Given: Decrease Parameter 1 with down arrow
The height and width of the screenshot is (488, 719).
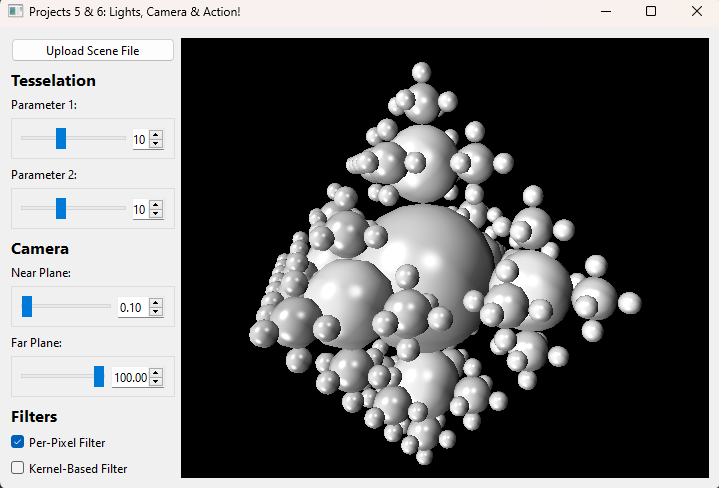Looking at the screenshot, I should [156, 143].
